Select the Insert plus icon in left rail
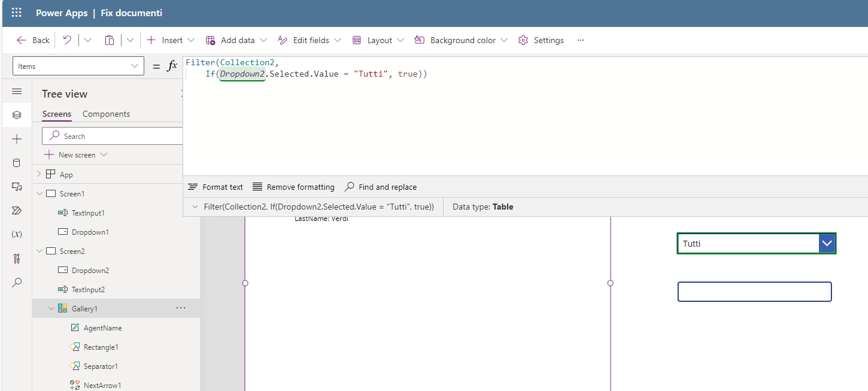868x391 pixels. 17,138
